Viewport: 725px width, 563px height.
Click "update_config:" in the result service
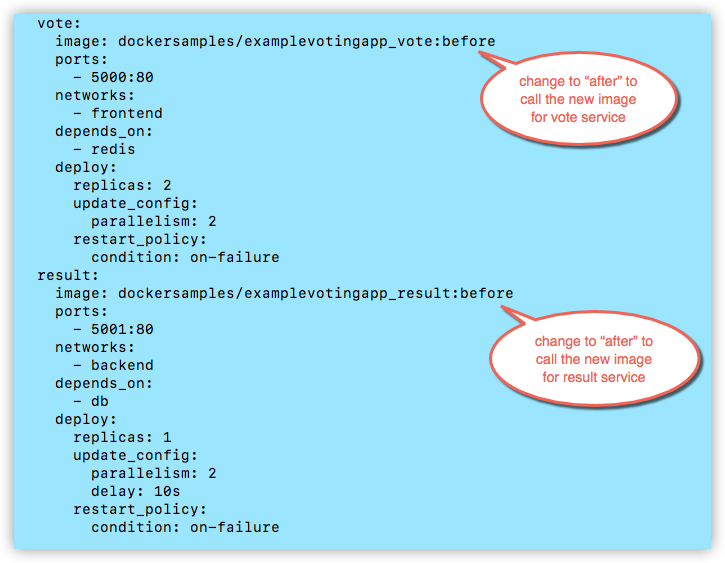[x=135, y=455]
